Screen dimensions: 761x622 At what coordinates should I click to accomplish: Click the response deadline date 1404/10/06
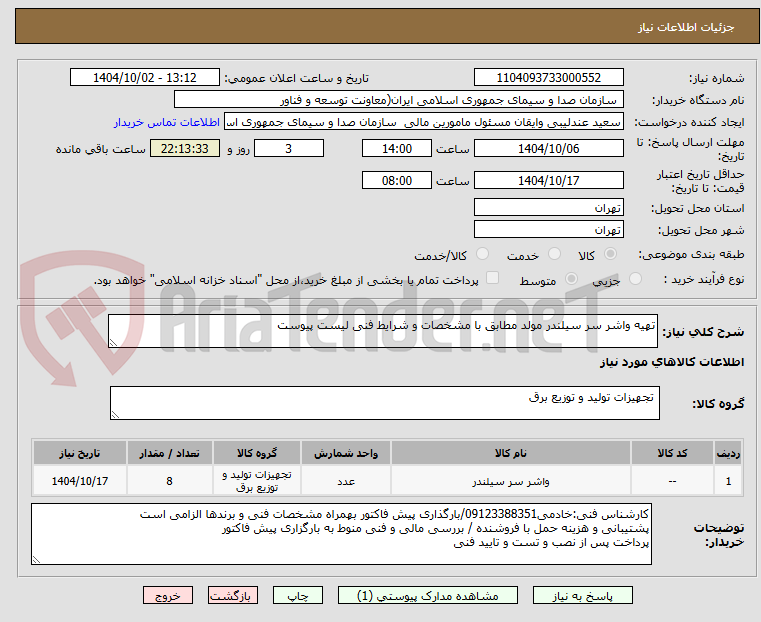click(548, 148)
